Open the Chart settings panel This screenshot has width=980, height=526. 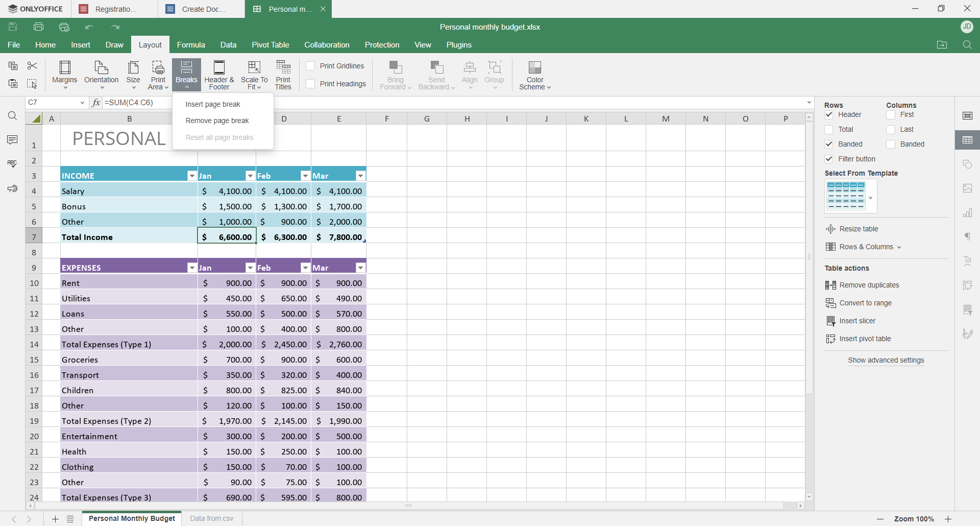968,213
